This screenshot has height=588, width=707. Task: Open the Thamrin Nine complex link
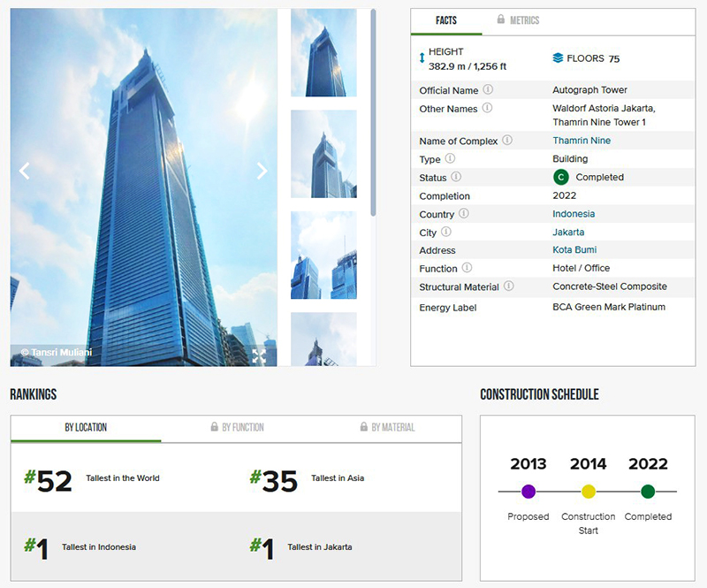tap(582, 141)
